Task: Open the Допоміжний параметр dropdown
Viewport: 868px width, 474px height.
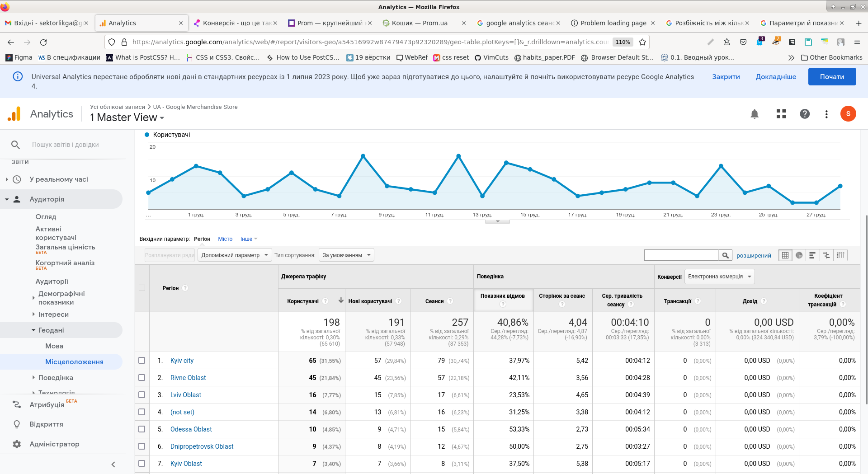Action: [x=235, y=255]
